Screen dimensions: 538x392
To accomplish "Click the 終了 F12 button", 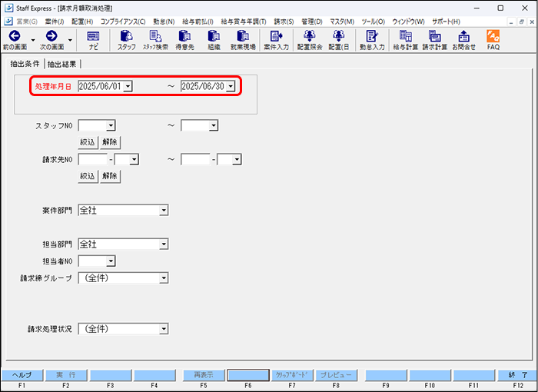I will 518,375.
